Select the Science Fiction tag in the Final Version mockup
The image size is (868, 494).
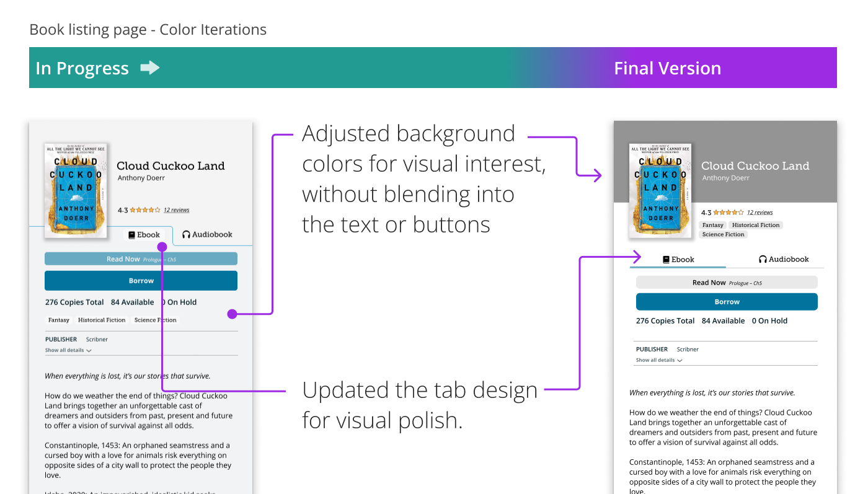pos(723,234)
